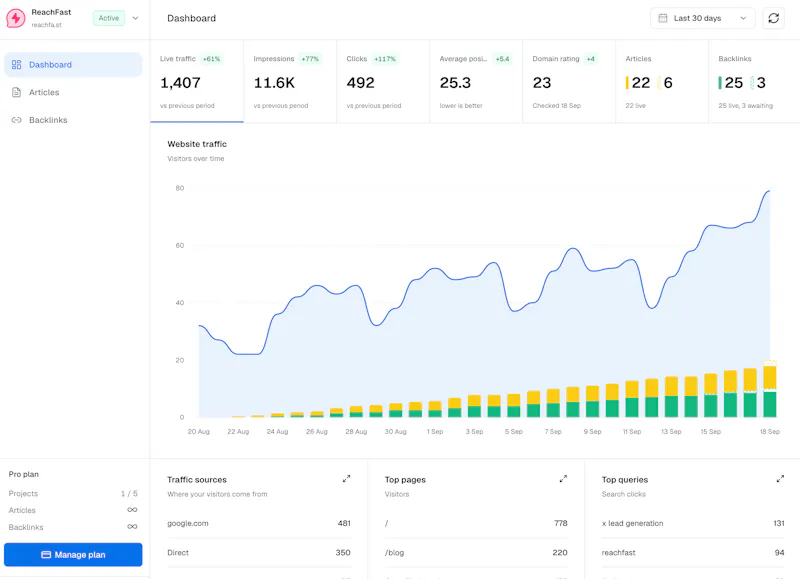This screenshot has height=579, width=800.
Task: Click the +117% clicks badge
Action: (x=385, y=59)
